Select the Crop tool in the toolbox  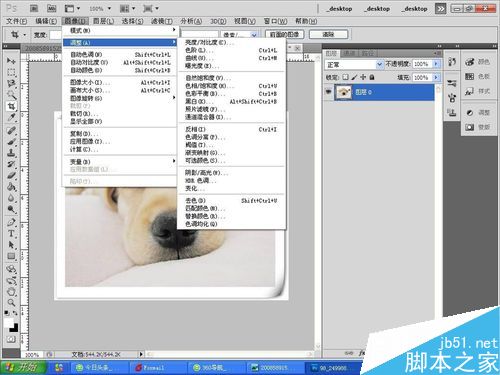tap(11, 106)
